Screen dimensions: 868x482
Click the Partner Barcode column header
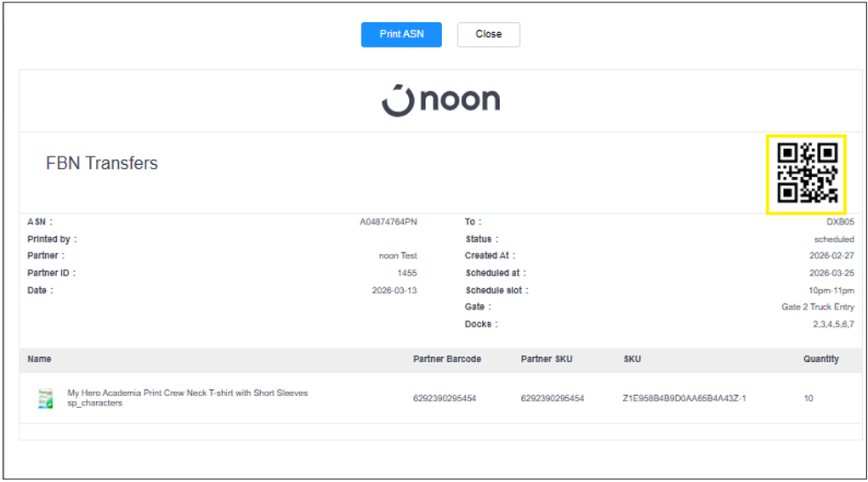(x=446, y=359)
